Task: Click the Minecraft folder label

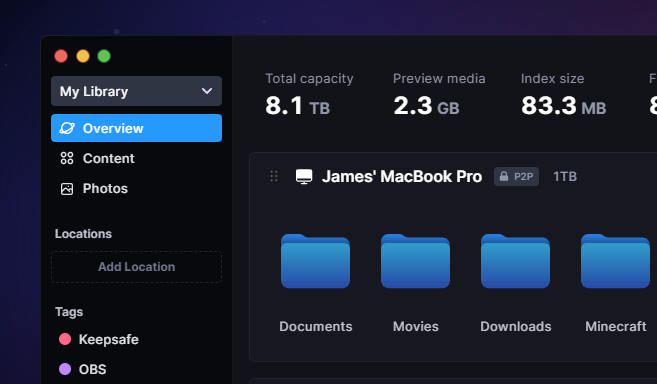Action: click(616, 327)
